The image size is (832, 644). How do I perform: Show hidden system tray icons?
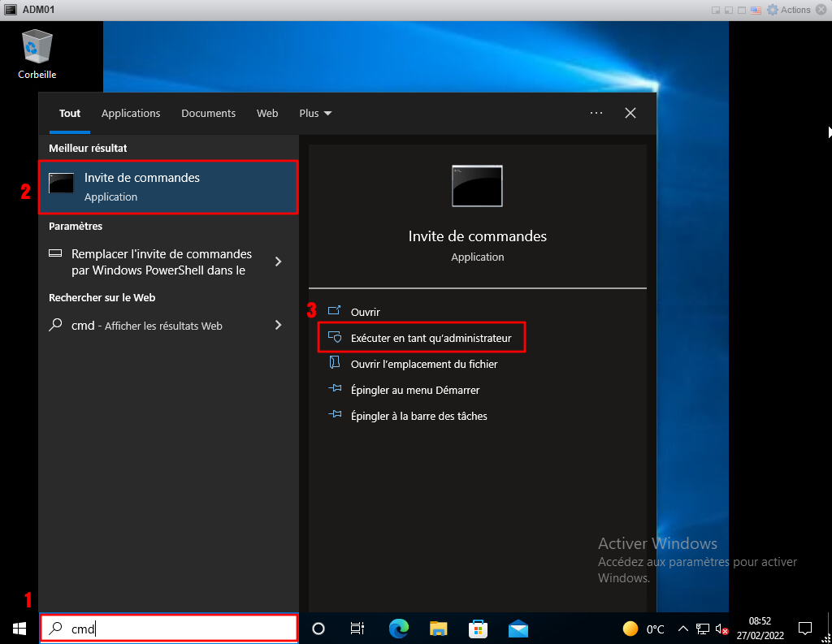coord(682,629)
